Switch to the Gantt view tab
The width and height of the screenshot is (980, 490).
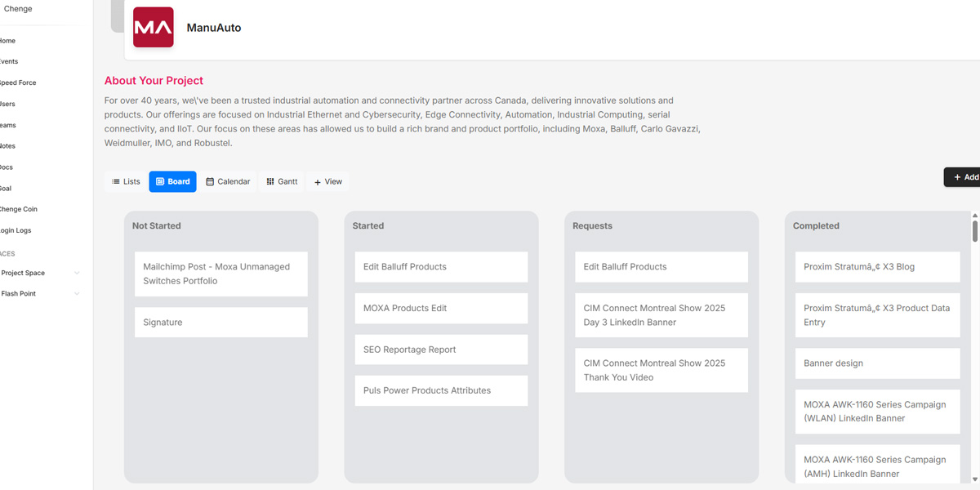click(x=282, y=181)
